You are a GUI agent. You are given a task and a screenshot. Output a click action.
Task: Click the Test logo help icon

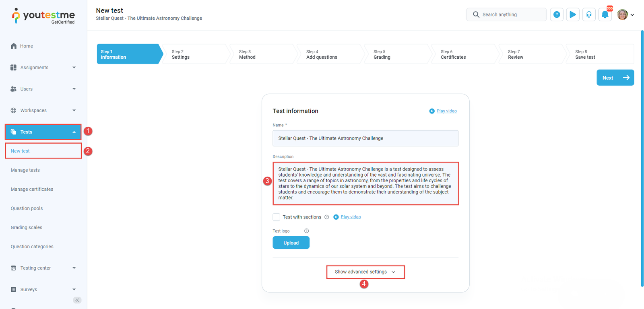[306, 231]
